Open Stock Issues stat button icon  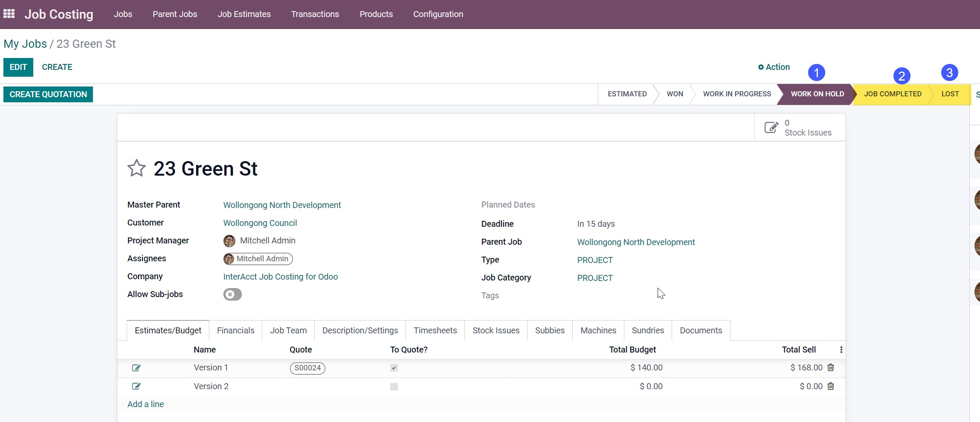point(771,127)
